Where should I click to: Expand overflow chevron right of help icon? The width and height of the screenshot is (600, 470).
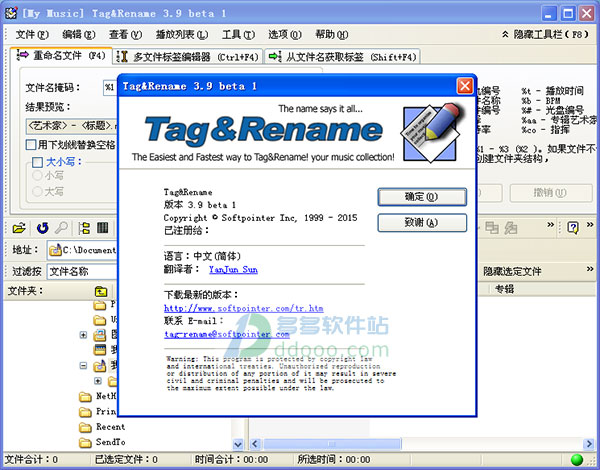coord(590,225)
